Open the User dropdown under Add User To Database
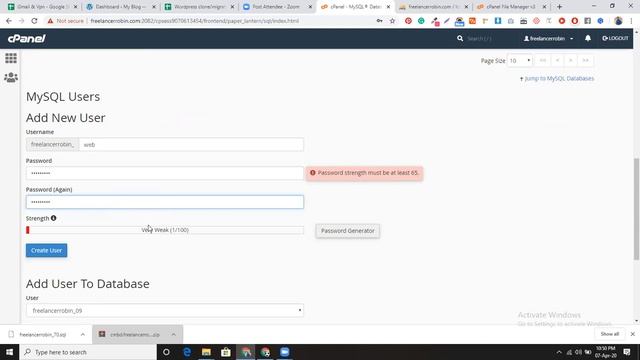This screenshot has width=640, height=360. [x=165, y=311]
